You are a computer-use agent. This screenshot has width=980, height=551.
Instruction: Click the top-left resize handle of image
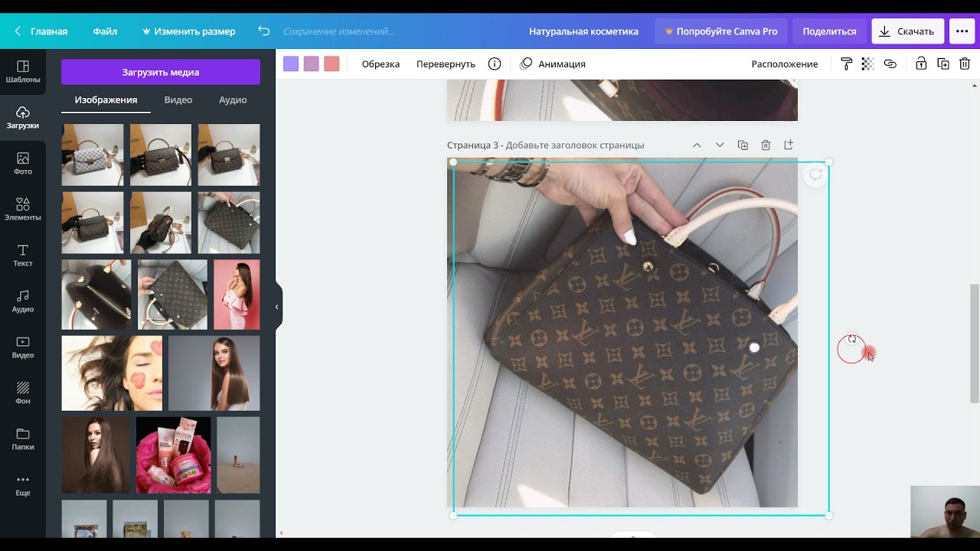tap(453, 162)
